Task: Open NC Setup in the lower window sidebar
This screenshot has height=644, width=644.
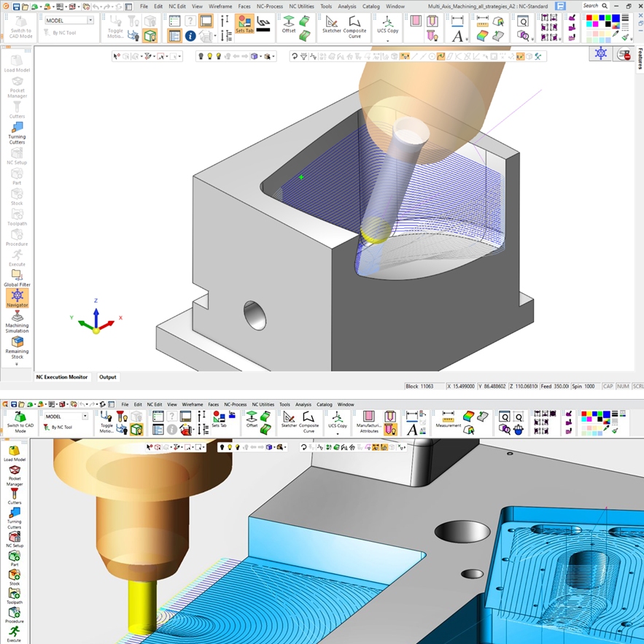Action: (x=15, y=539)
